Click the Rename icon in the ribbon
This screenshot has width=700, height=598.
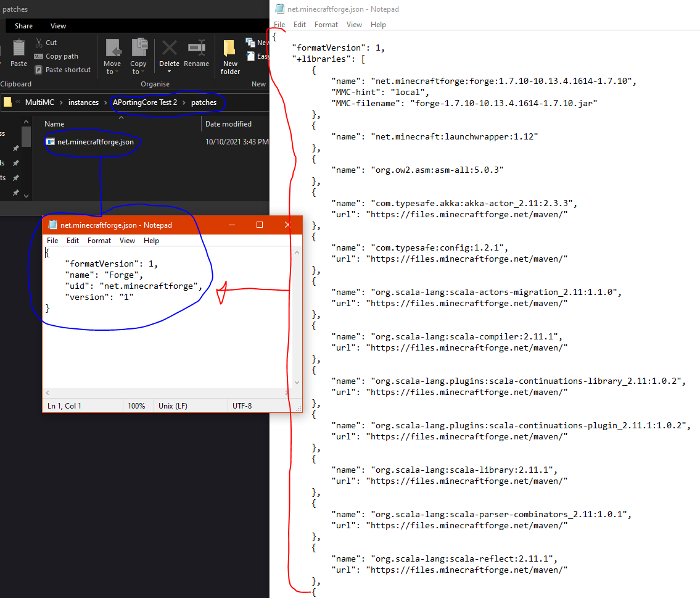(x=196, y=48)
